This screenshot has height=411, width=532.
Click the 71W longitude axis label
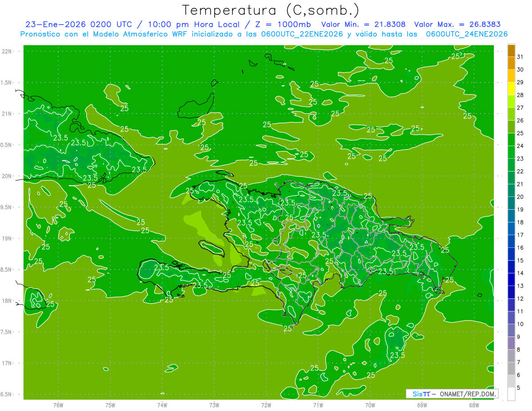(x=318, y=405)
